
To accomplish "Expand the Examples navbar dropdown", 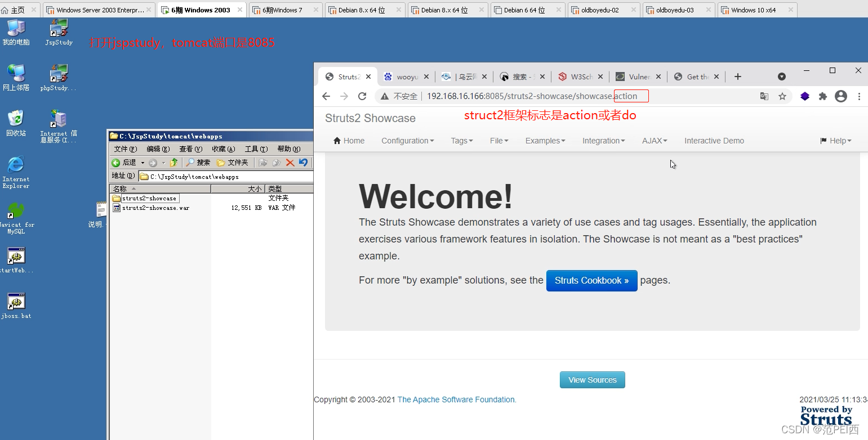I will (x=545, y=141).
